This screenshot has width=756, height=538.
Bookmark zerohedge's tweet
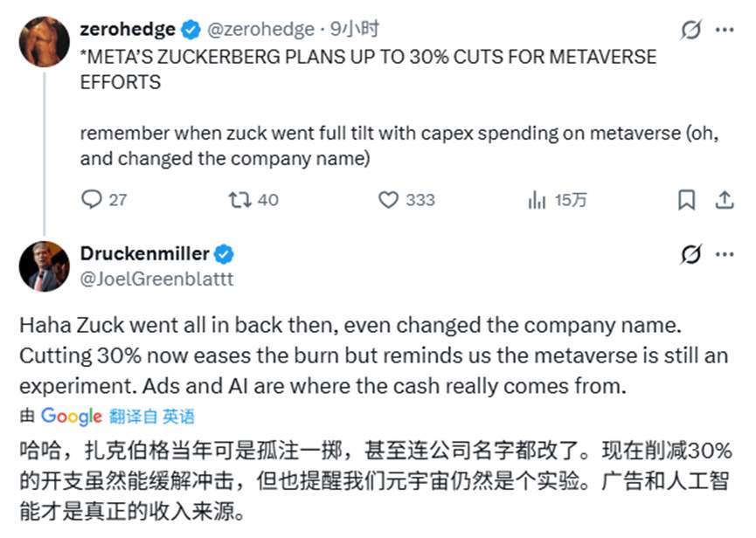pos(687,199)
